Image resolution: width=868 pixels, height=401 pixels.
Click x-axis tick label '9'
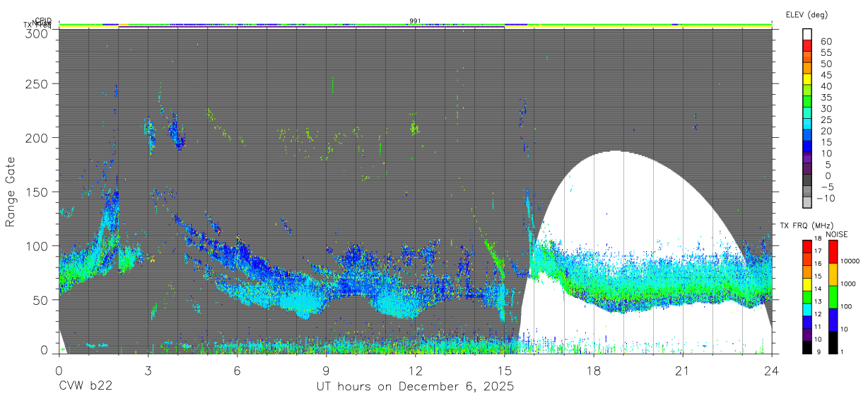click(x=326, y=371)
